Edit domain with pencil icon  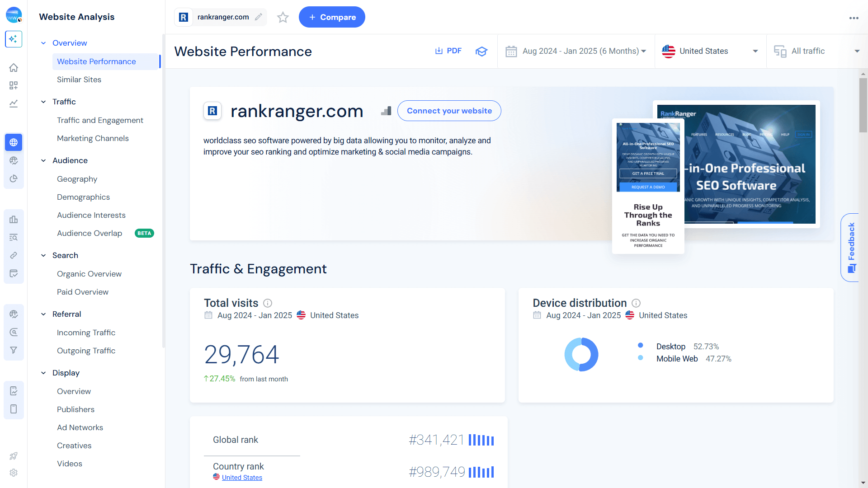259,17
